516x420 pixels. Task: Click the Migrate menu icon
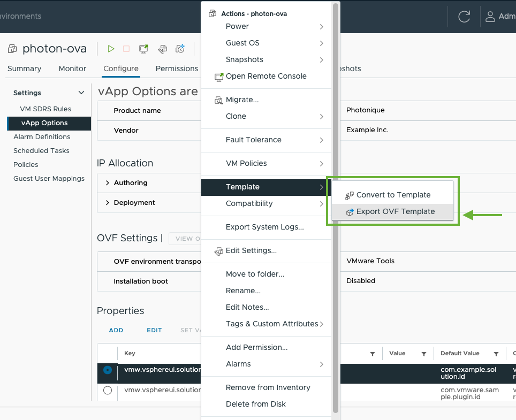[218, 100]
